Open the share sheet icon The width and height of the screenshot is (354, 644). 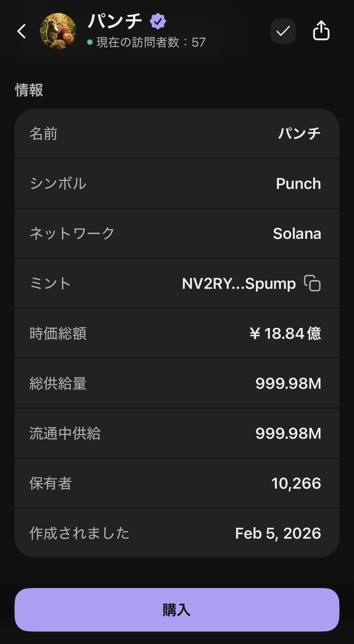pyautogui.click(x=321, y=31)
